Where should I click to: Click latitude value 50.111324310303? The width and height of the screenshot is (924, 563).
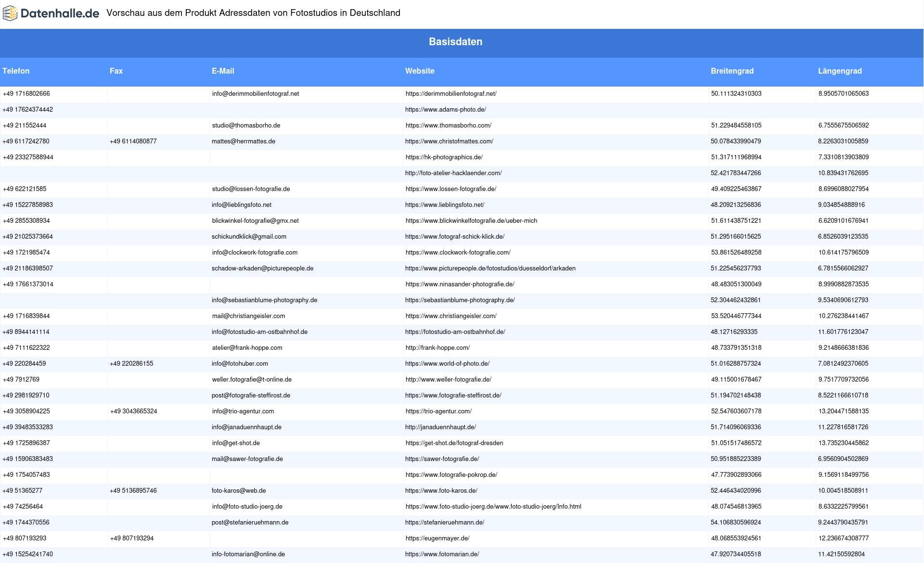pyautogui.click(x=736, y=94)
